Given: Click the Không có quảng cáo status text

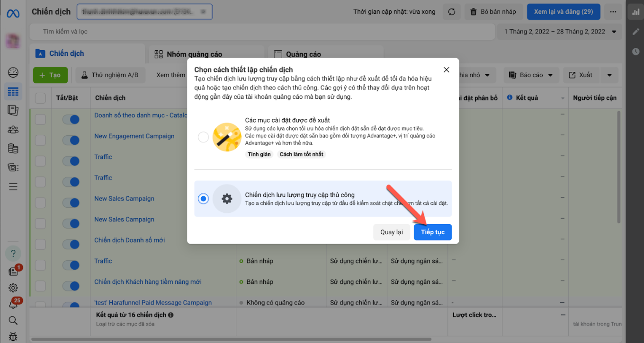Looking at the screenshot, I should point(276,303).
